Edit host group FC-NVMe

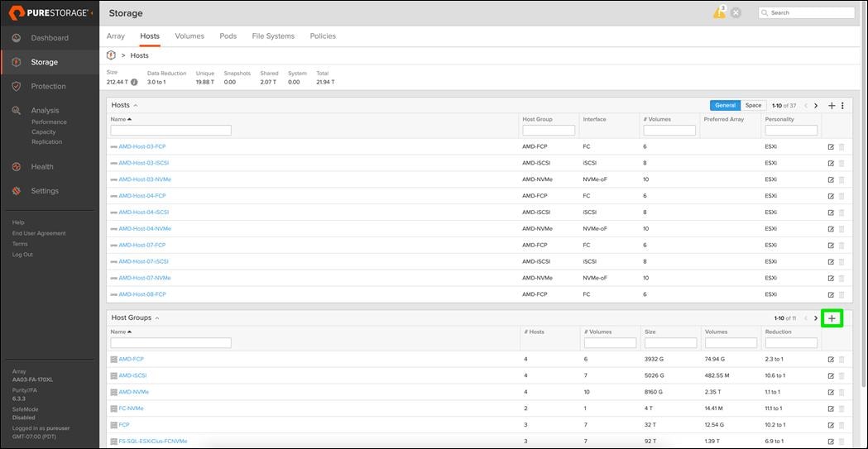[831, 408]
